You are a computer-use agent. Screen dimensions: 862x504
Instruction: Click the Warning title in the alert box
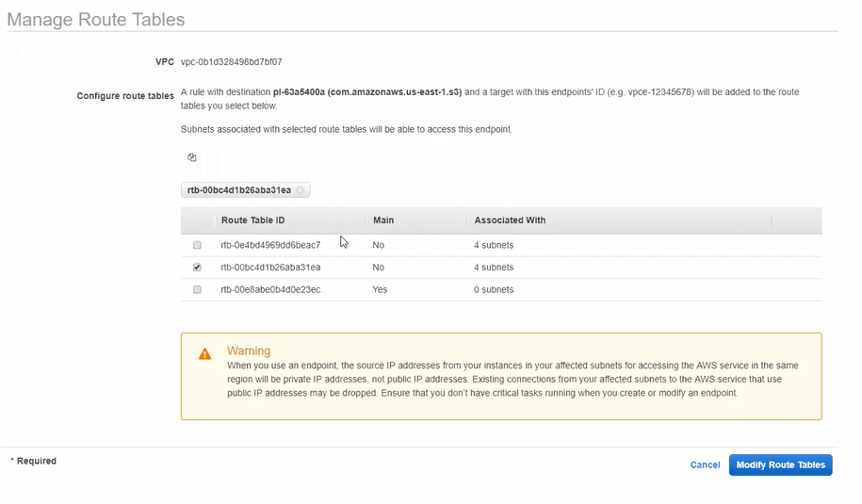click(249, 350)
